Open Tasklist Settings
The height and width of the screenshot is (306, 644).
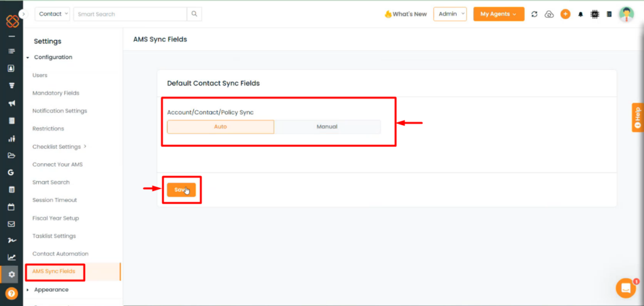(x=54, y=236)
